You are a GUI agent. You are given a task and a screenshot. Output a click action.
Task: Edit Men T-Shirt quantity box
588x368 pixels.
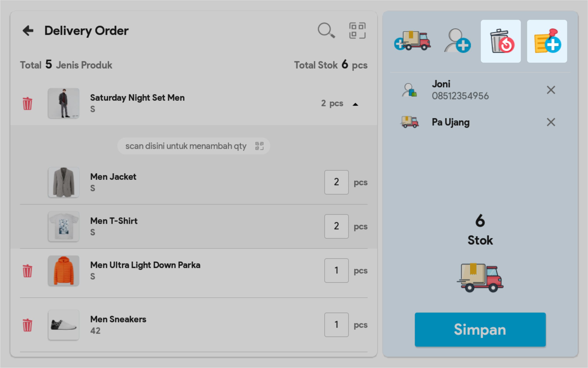336,226
